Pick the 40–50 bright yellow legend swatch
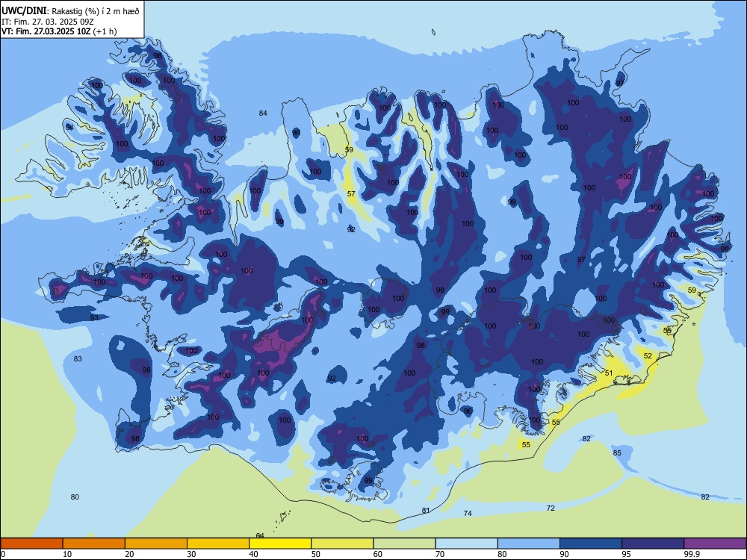The height and width of the screenshot is (560, 747). click(x=280, y=544)
